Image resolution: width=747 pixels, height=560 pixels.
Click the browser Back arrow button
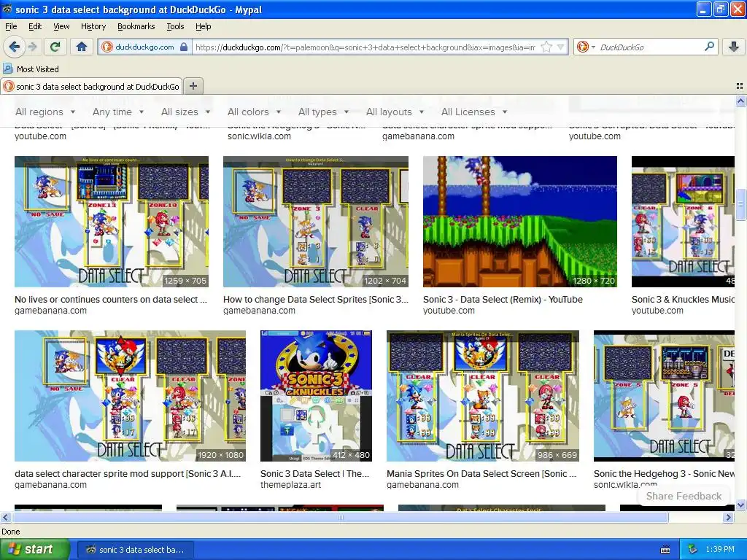(15, 47)
